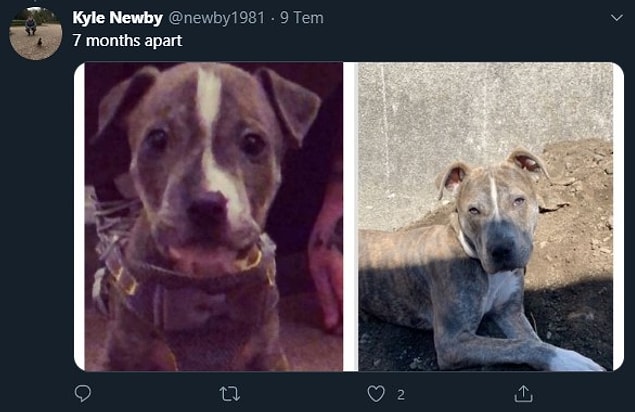The image size is (635, 412).
Task: Open the tweet via the 9 Tem timestamp
Action: click(x=302, y=18)
